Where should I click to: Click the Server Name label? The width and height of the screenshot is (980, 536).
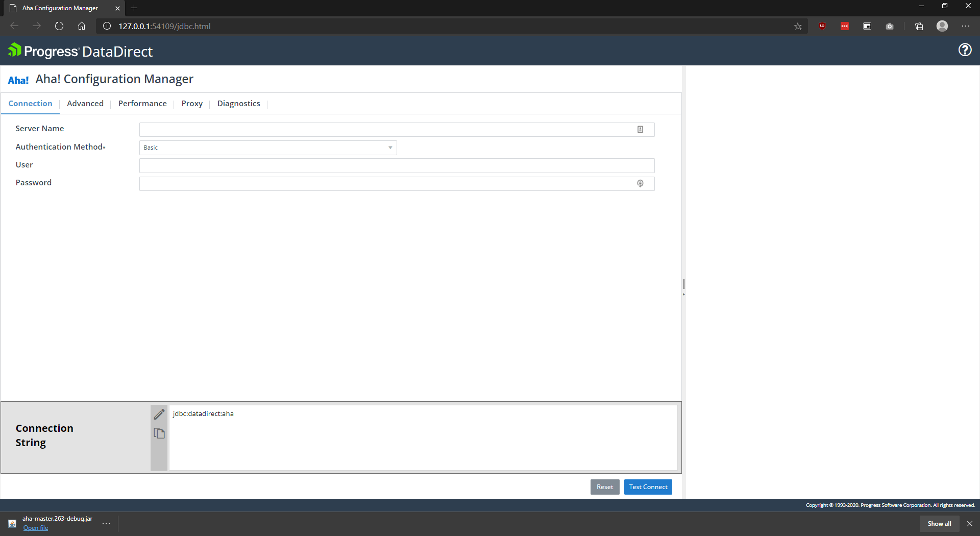40,129
